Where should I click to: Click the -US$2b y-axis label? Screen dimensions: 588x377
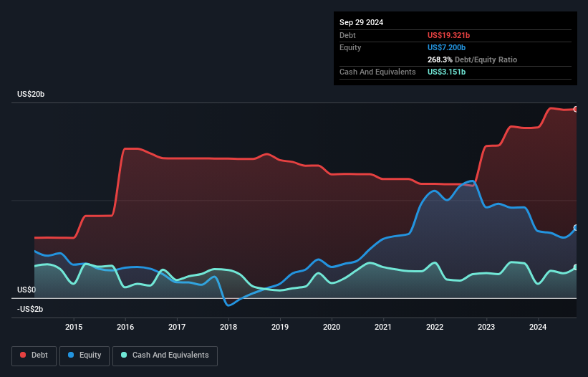tap(30, 309)
